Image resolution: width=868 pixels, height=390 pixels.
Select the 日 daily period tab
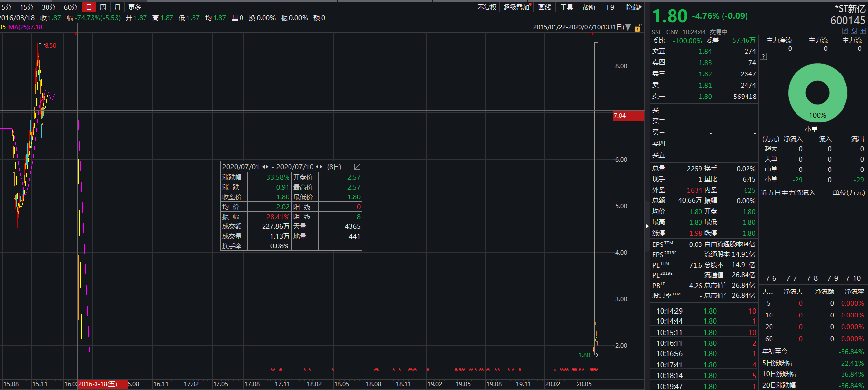click(x=89, y=7)
